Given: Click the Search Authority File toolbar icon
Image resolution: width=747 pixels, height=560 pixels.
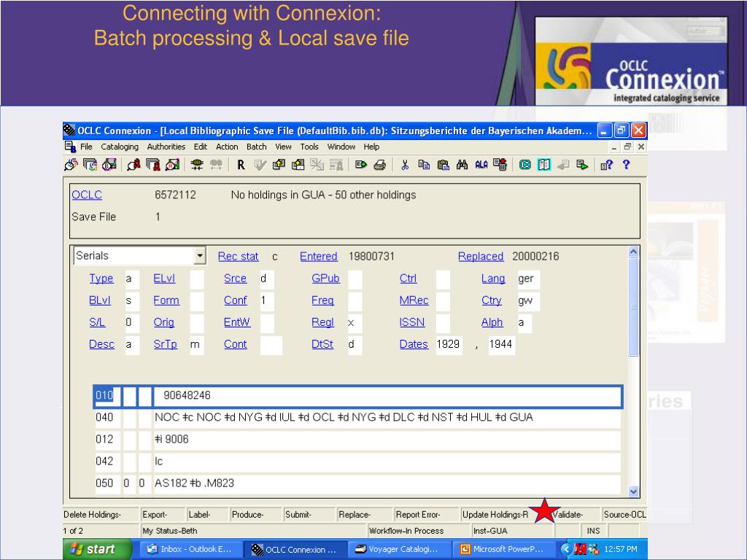Looking at the screenshot, I should (133, 165).
